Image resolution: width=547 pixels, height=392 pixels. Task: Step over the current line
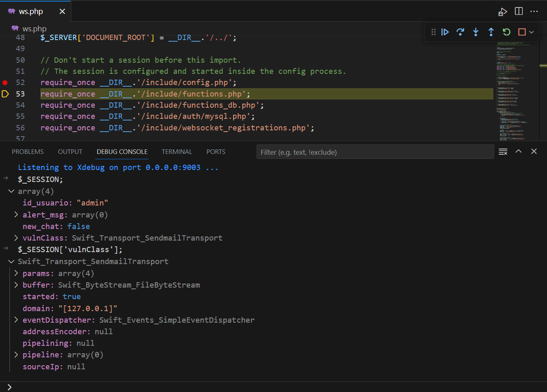(x=460, y=32)
